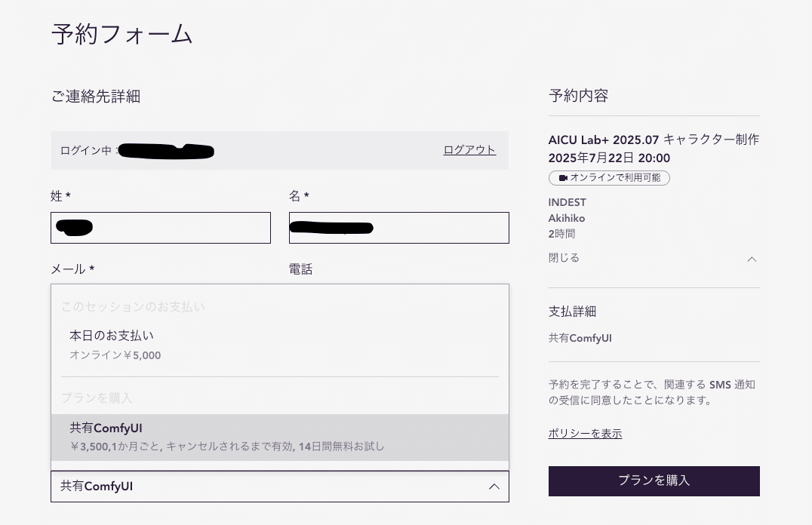Image resolution: width=812 pixels, height=525 pixels.
Task: Click the ￥3,500,1か月ごと plan description
Action: click(227, 447)
